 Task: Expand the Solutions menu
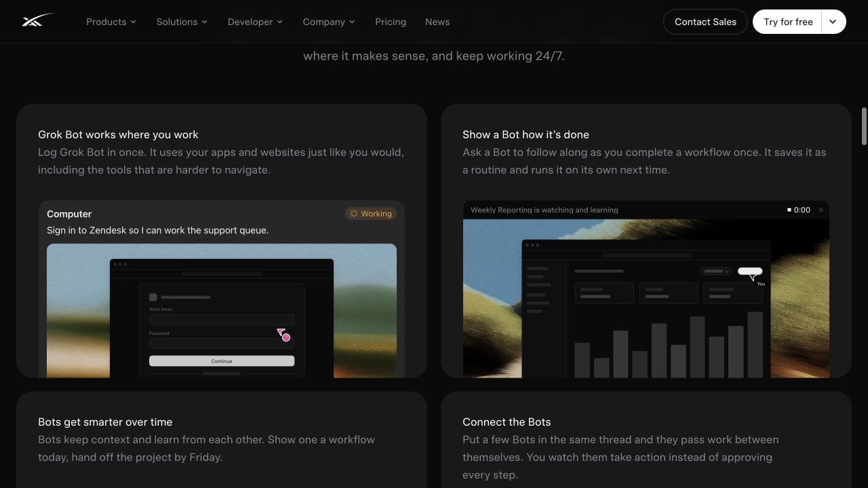(182, 22)
